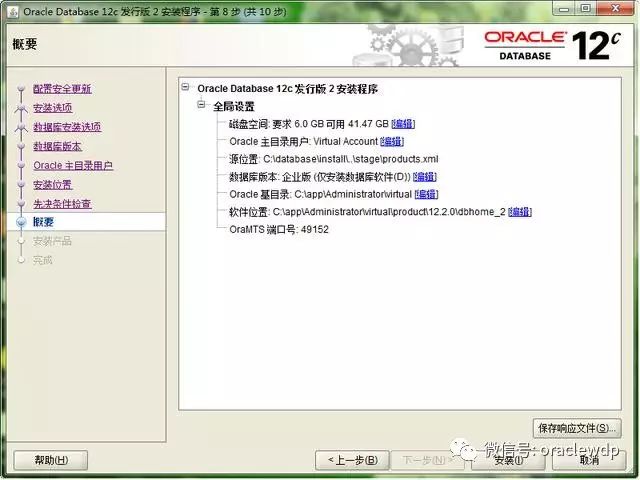
Task: Go to the 安装选项 step
Action: [x=53, y=108]
